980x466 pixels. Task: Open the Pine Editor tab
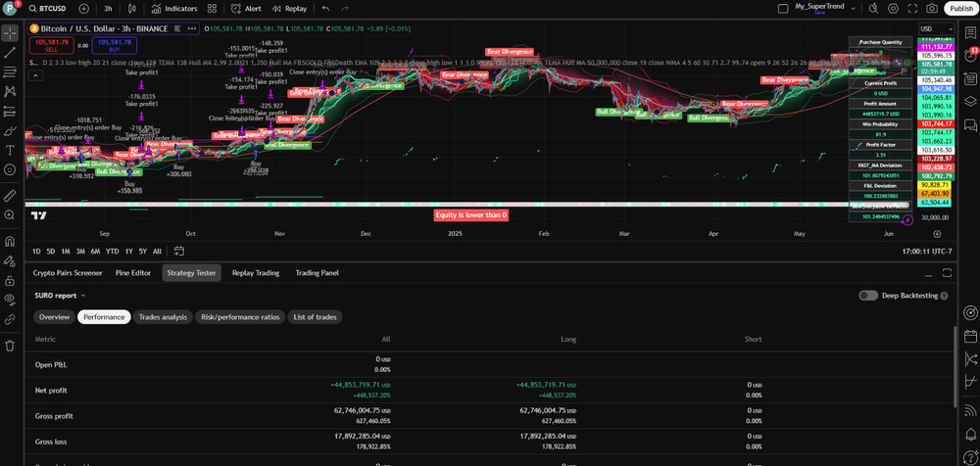coord(133,273)
